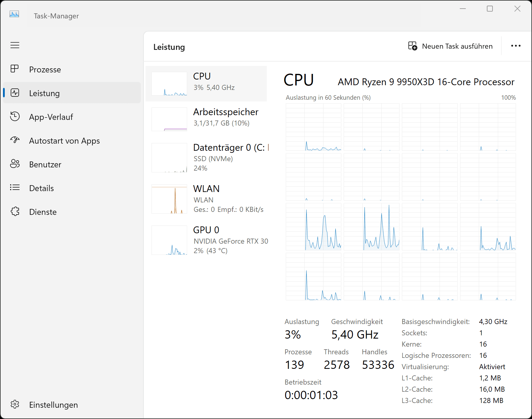
Task: Open the Prozesse page icon
Action: tap(15, 69)
